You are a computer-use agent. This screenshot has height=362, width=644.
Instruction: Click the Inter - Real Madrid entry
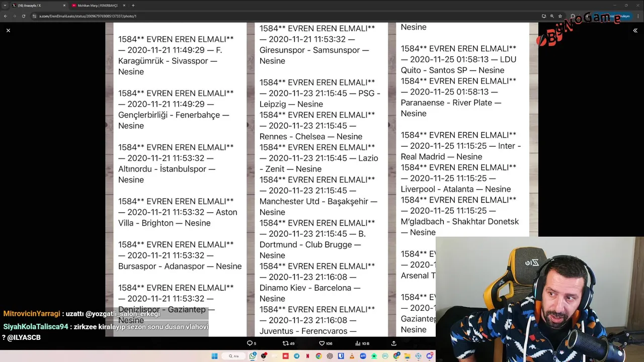tap(461, 146)
